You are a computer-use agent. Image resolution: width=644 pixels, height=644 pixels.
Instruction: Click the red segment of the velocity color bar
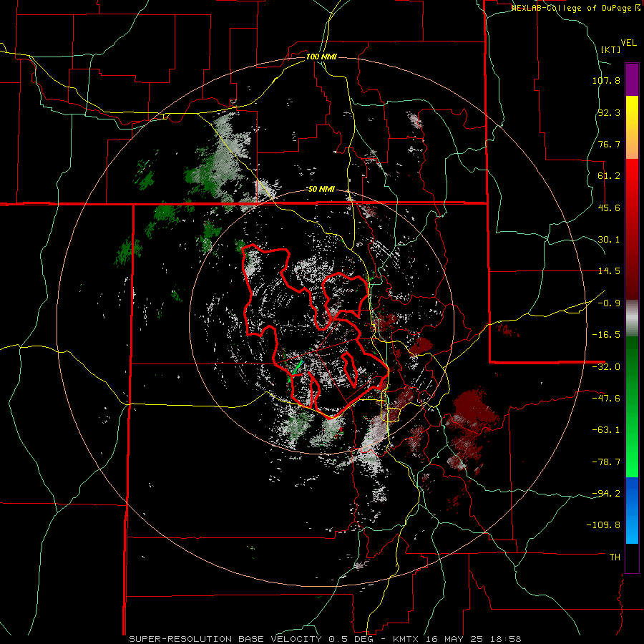(632, 229)
